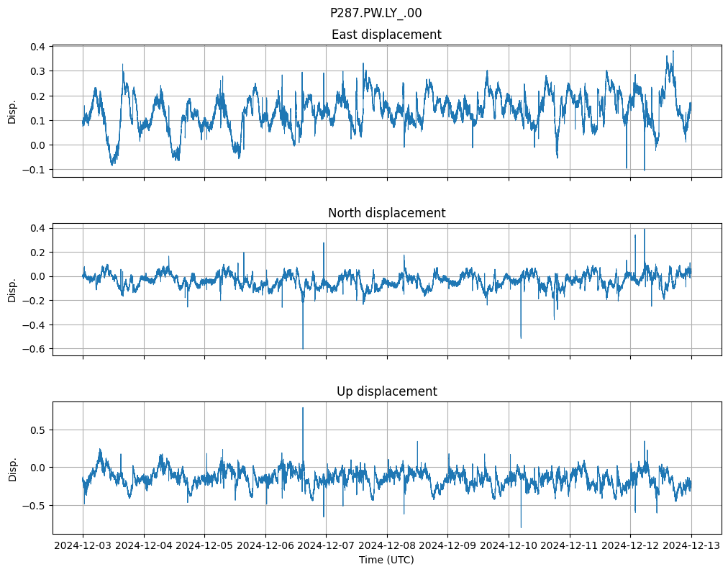Viewport: 728px width, 572px height.
Task: Select the East displacement subplot title
Action: point(386,35)
